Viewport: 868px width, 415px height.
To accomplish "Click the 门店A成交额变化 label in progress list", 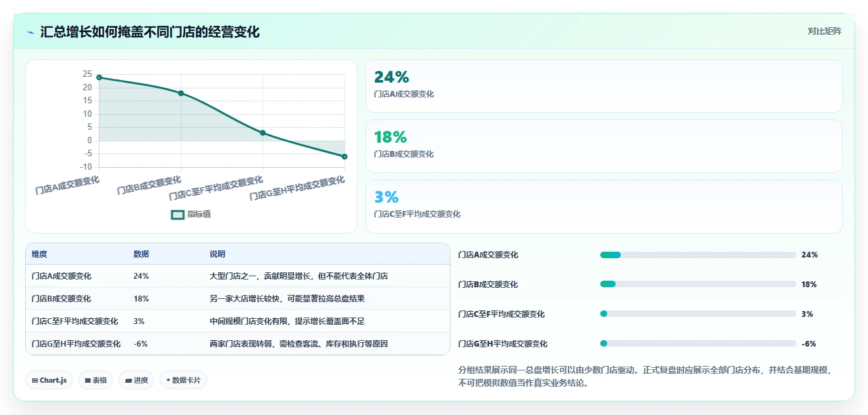I will (x=488, y=255).
